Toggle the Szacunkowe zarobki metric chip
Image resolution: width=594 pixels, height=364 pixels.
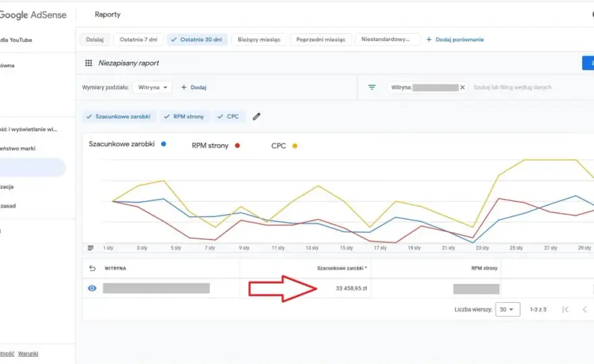(x=118, y=117)
